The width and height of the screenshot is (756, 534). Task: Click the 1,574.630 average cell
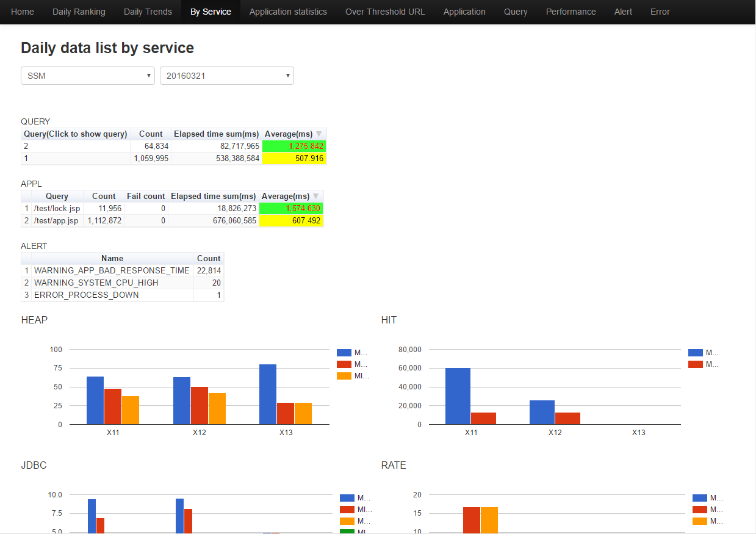(x=291, y=209)
